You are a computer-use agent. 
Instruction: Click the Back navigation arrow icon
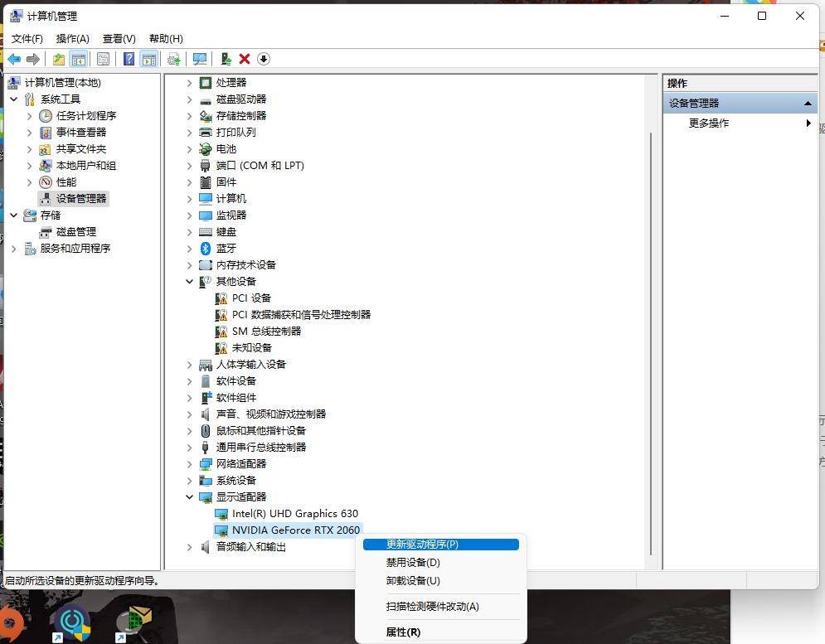click(15, 59)
